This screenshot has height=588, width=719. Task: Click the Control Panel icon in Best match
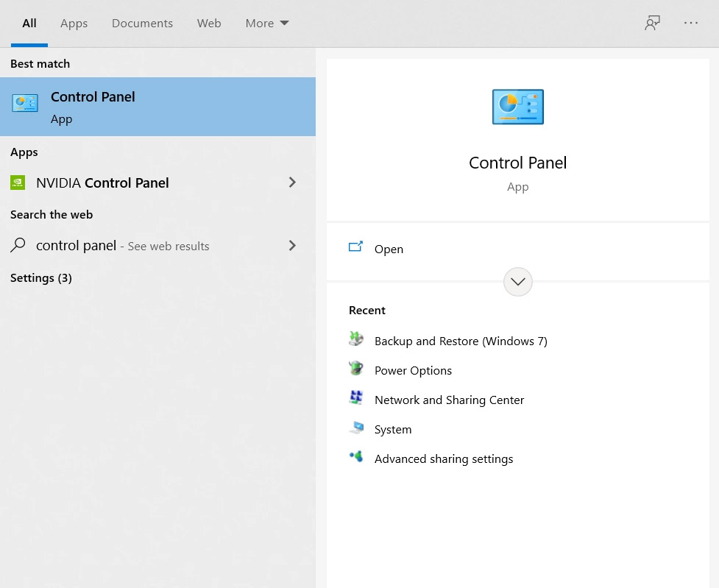25,103
